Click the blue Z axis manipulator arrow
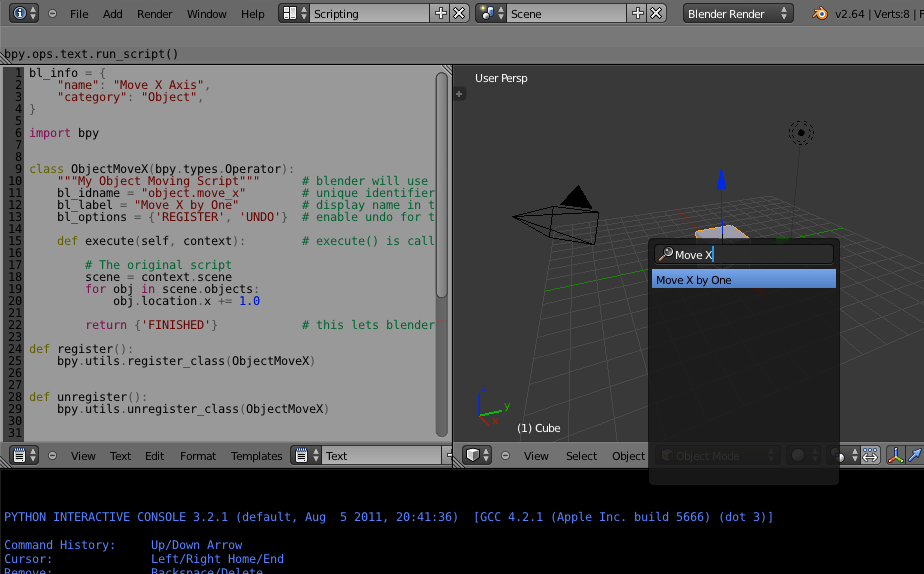The height and width of the screenshot is (574, 924). coord(721,180)
